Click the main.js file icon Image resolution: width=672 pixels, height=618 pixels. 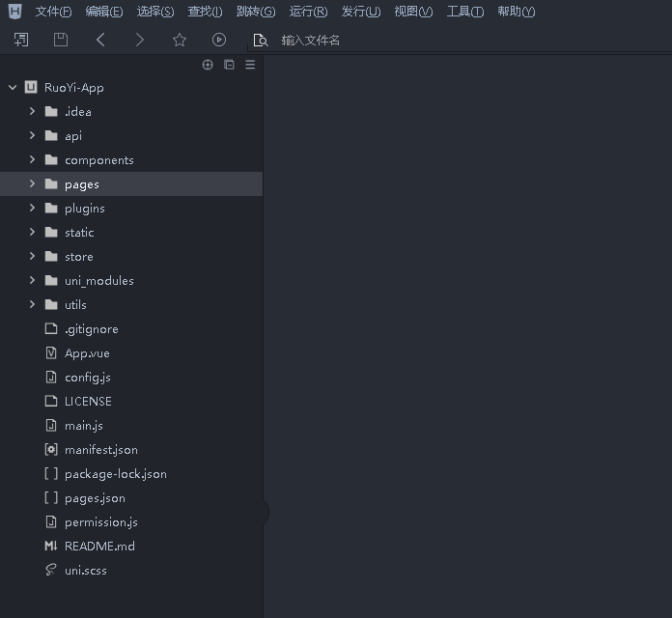pyautogui.click(x=51, y=426)
